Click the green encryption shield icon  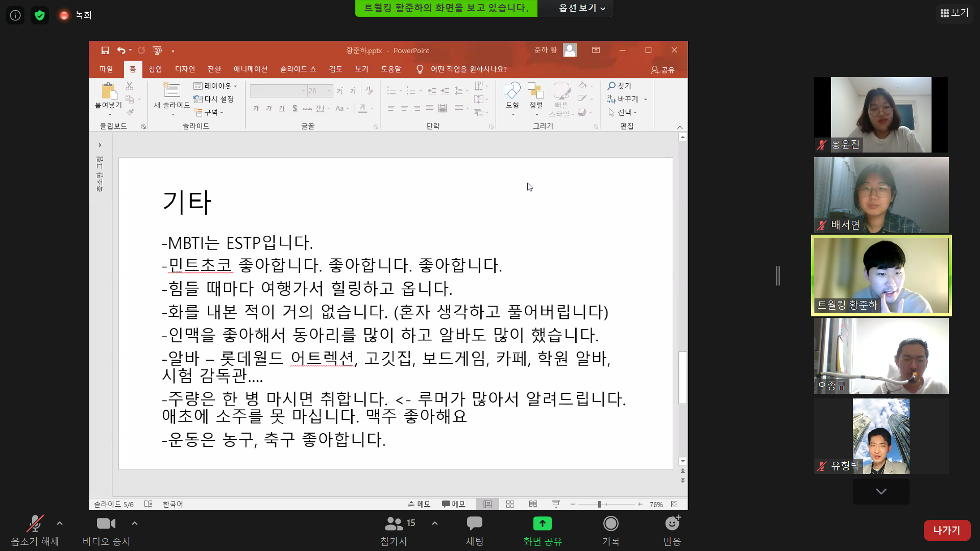click(x=40, y=15)
